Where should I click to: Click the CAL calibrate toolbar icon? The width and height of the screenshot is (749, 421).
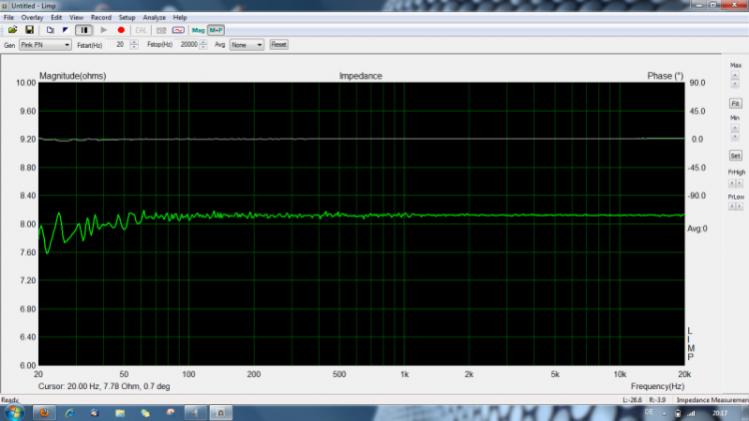point(141,30)
